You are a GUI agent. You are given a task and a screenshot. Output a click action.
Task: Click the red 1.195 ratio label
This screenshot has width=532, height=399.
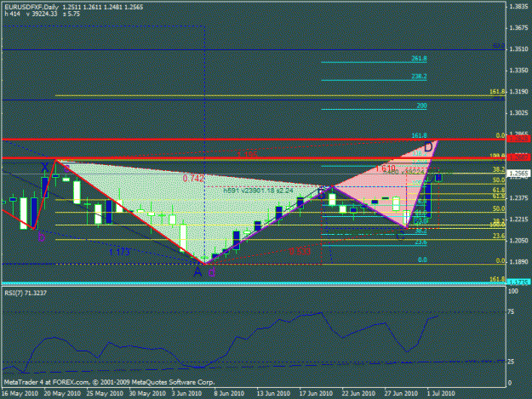coord(248,155)
